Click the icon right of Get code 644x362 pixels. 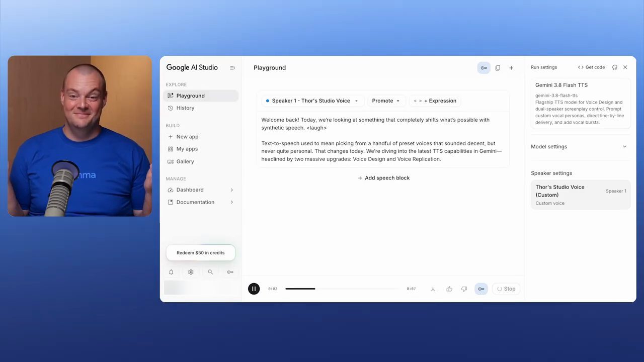(615, 67)
